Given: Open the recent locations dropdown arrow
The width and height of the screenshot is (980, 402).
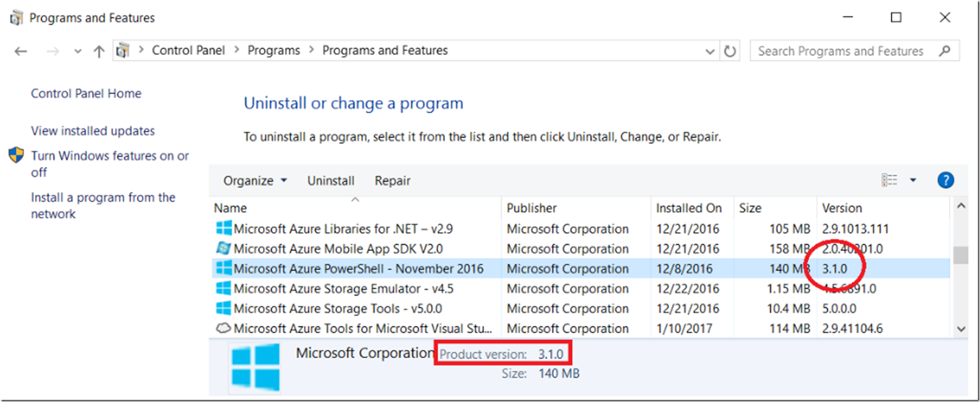Looking at the screenshot, I should [x=78, y=51].
